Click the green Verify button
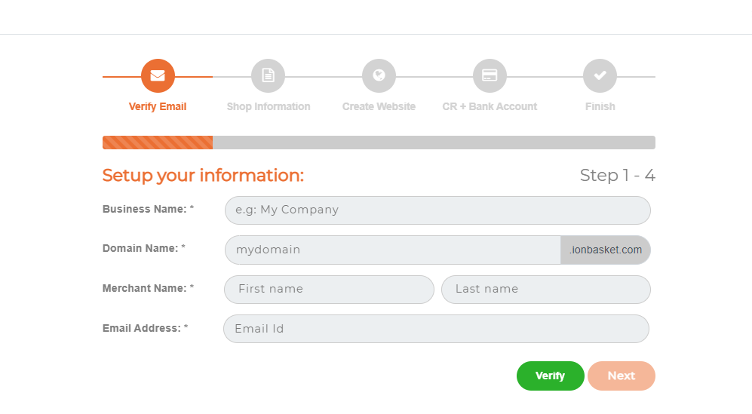This screenshot has width=752, height=414. pos(550,376)
